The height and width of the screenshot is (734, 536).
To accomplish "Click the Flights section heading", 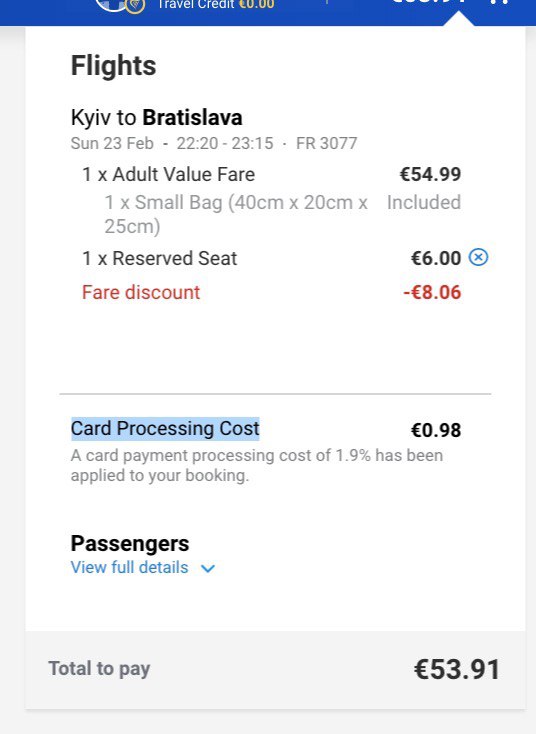I will pos(113,65).
